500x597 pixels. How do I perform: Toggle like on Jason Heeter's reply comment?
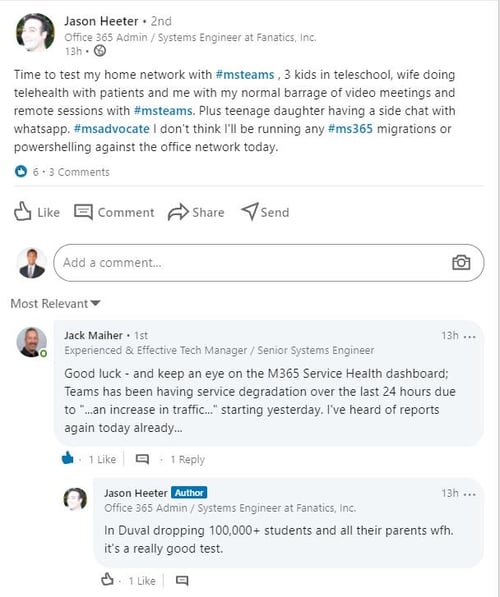coord(107,579)
